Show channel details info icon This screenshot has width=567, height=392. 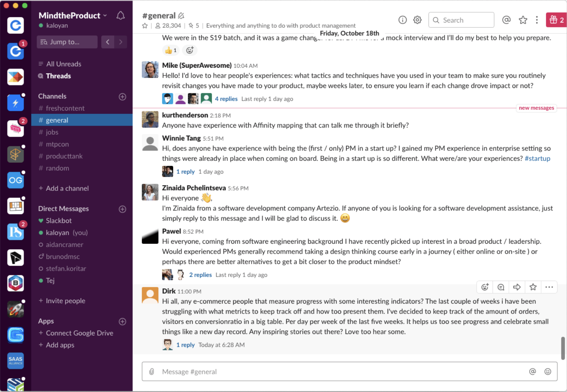[402, 20]
